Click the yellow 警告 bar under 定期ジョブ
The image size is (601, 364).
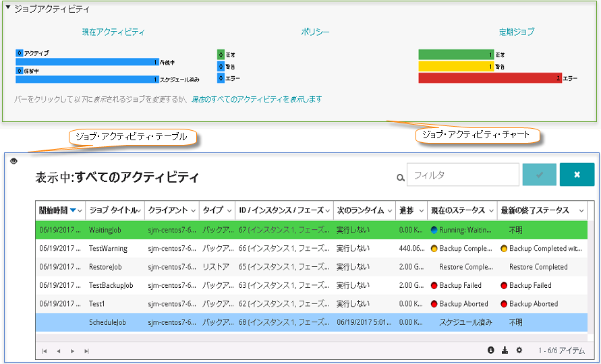click(456, 67)
